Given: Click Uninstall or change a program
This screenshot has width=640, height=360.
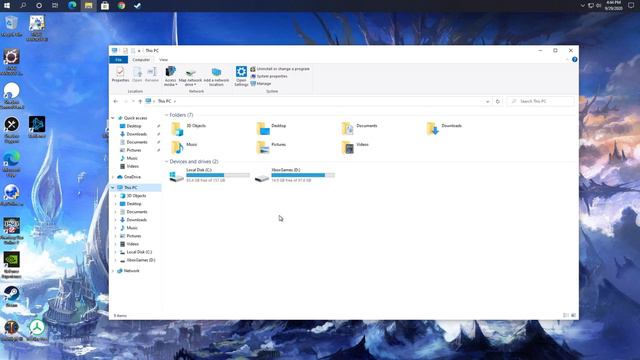Looking at the screenshot, I should pyautogui.click(x=280, y=69).
